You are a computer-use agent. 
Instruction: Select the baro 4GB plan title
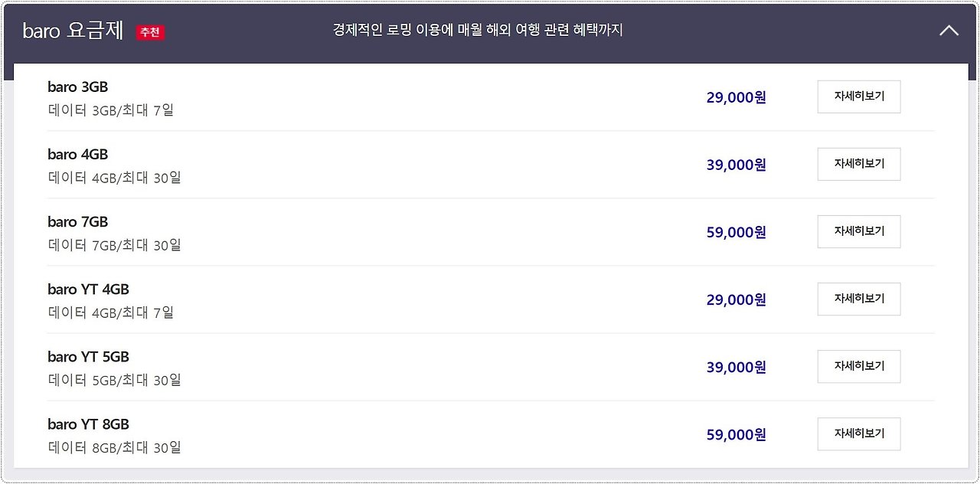77,155
